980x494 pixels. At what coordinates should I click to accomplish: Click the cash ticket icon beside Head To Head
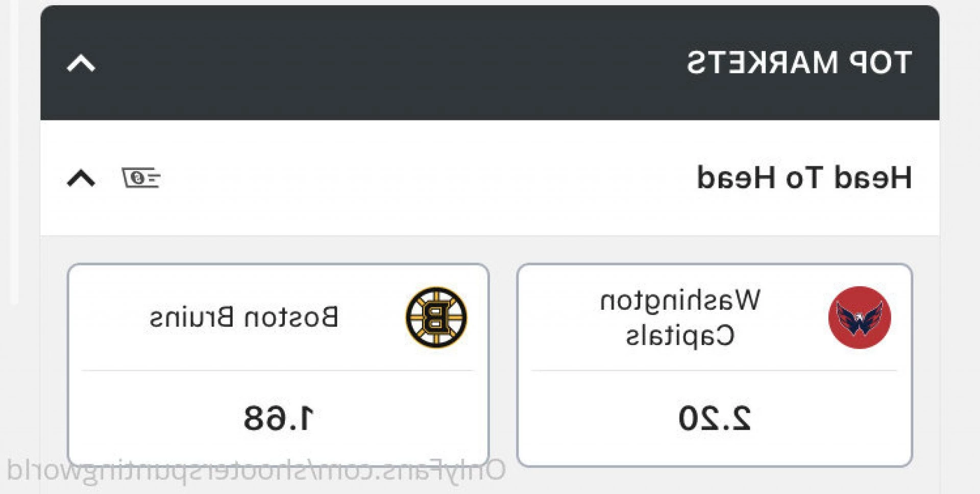pos(141,178)
